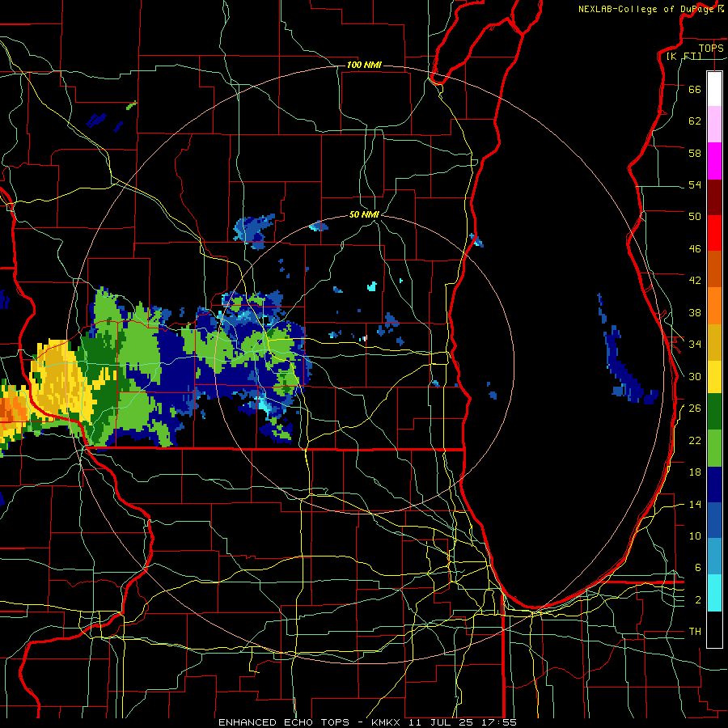Click the '50' legend scale value
Screen dimensions: 728x728
click(695, 217)
